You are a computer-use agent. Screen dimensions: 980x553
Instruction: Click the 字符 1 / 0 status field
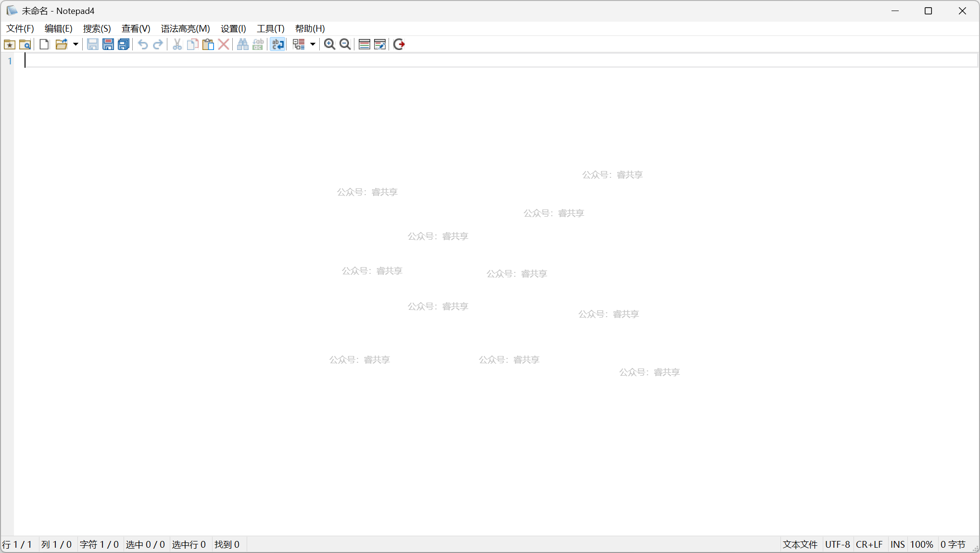point(100,544)
